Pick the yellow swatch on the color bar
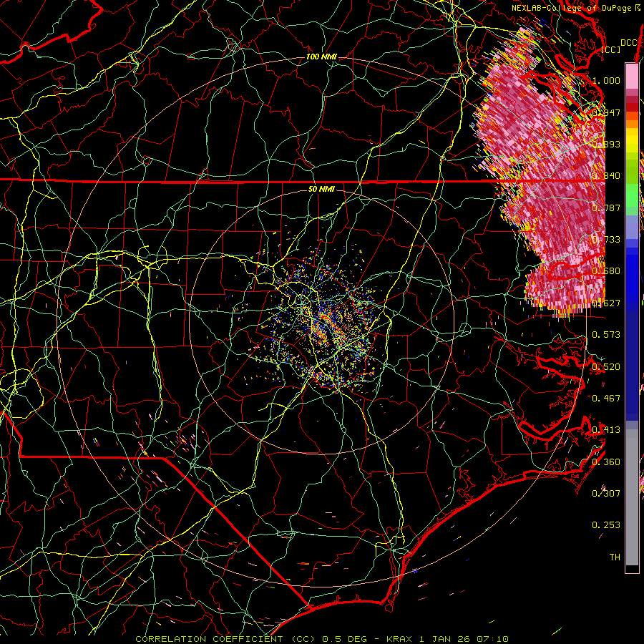Viewport: 644px width, 644px height. coord(632,140)
